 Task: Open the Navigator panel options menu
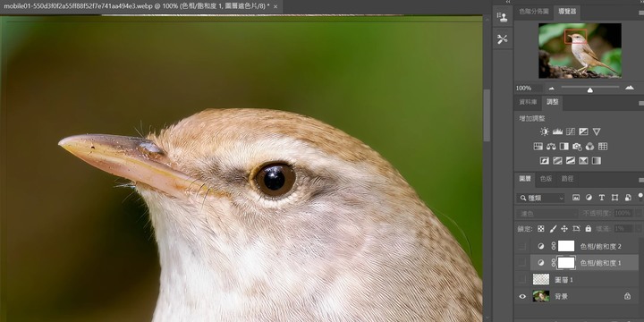coord(640,13)
